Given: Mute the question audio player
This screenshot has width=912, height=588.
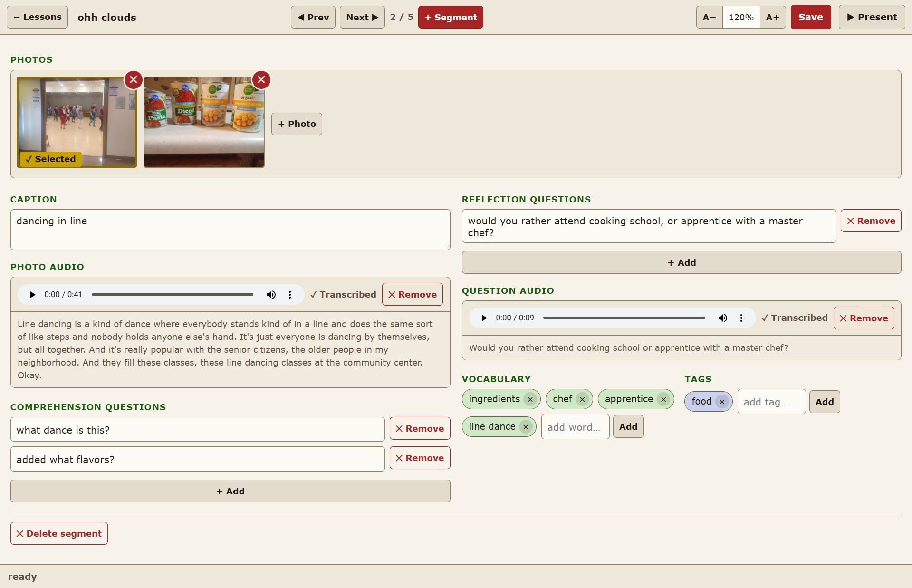Looking at the screenshot, I should pos(723,318).
